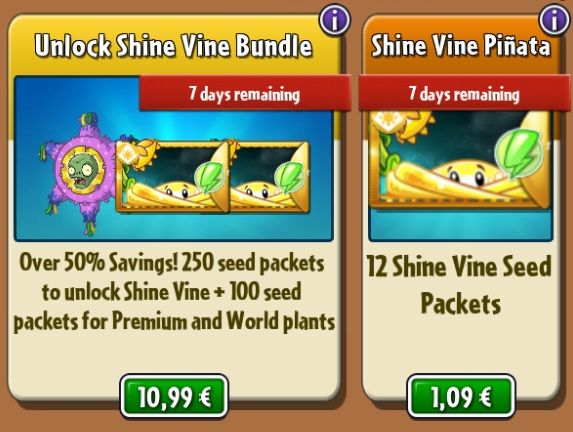Select first Shine Vine seed packet in bundle

click(172, 177)
